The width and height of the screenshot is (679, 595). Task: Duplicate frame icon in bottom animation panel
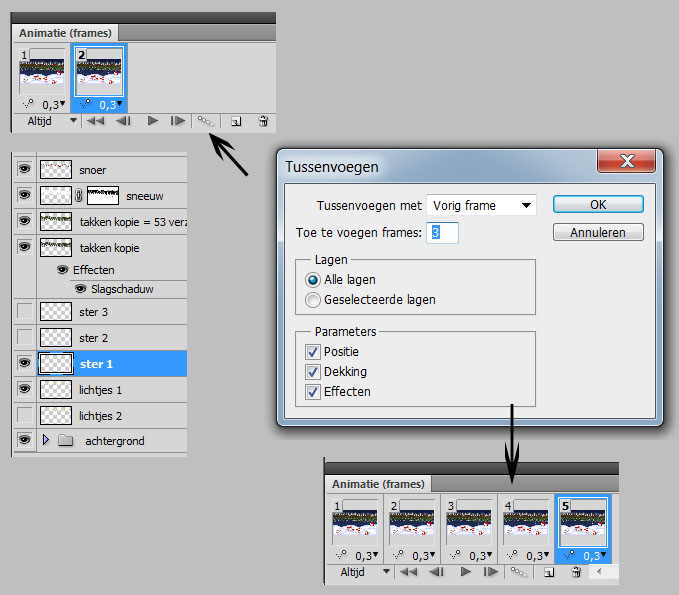coord(549,573)
